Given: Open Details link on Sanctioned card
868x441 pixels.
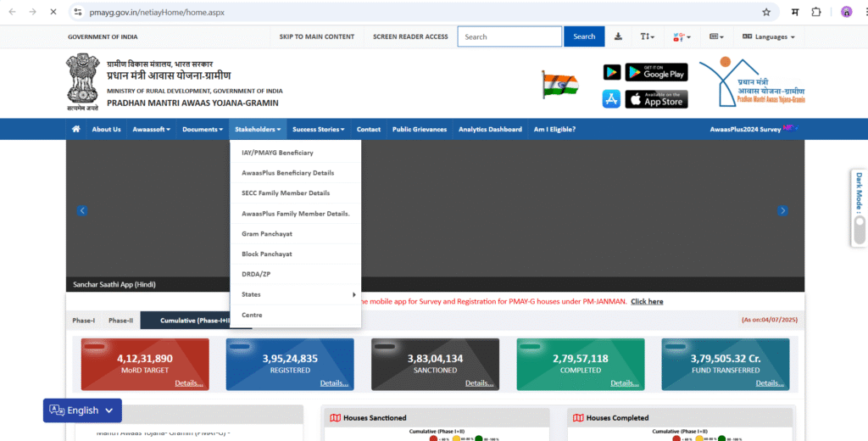Looking at the screenshot, I should 479,382.
